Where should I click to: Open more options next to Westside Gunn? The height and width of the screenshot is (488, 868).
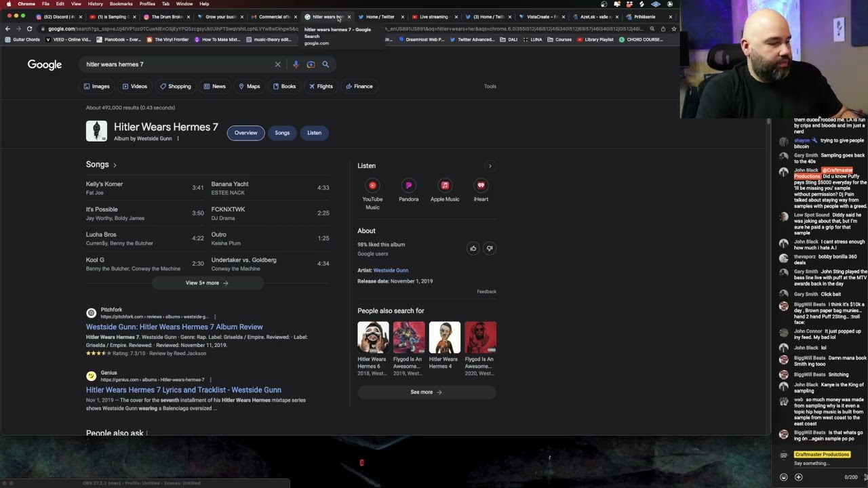click(x=178, y=138)
